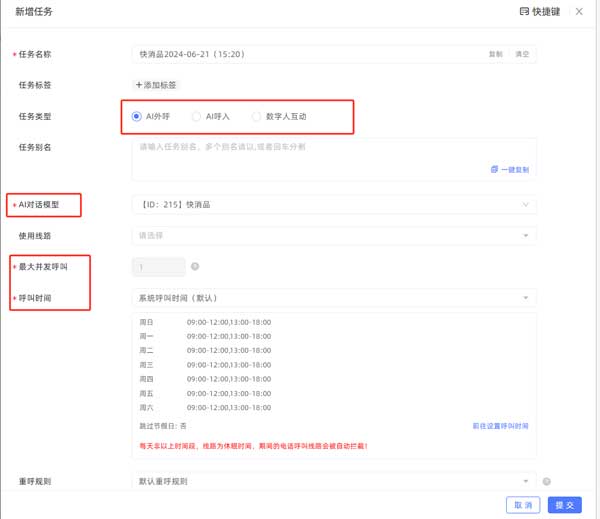Choose 数字人互动 task type

point(257,116)
